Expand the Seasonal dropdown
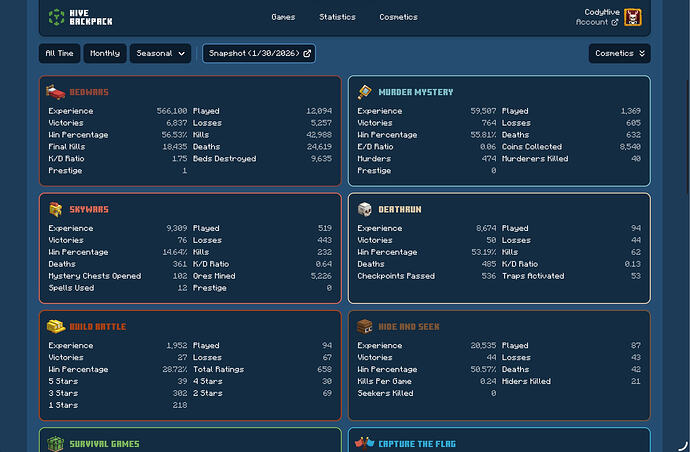The image size is (690, 452). [x=160, y=53]
